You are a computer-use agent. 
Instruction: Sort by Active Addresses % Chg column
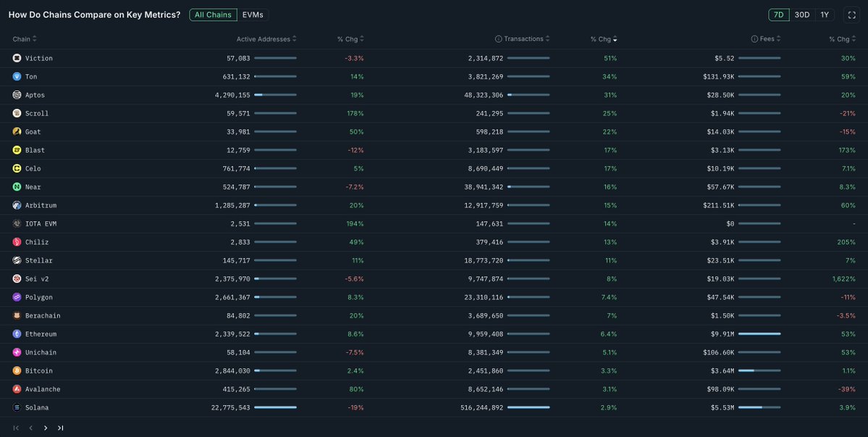350,38
